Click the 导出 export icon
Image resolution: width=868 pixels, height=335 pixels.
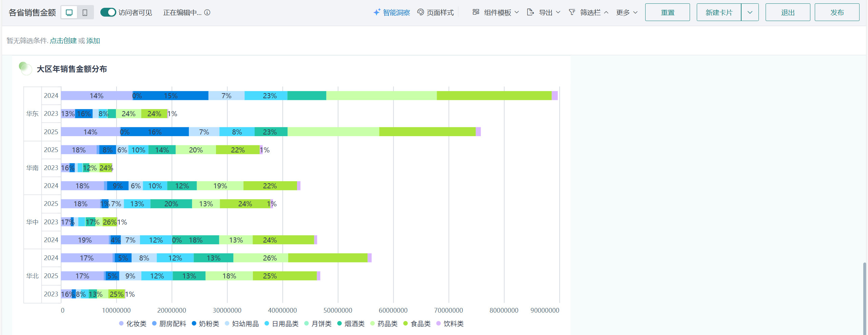530,12
